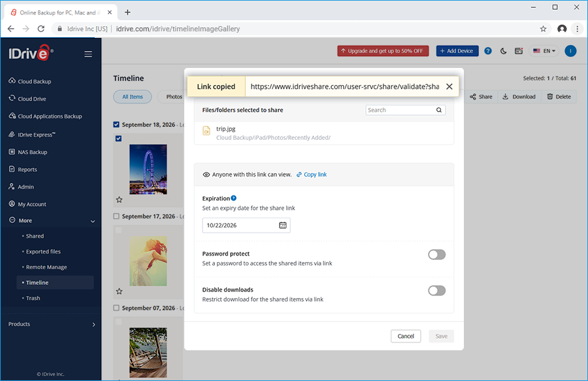The width and height of the screenshot is (588, 381).
Task: Open the EN language dropdown
Action: coord(544,51)
